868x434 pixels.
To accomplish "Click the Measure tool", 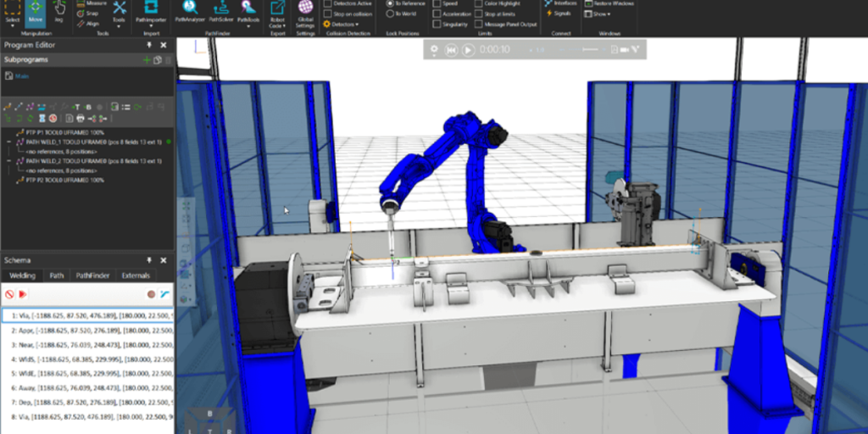I will tap(92, 3).
